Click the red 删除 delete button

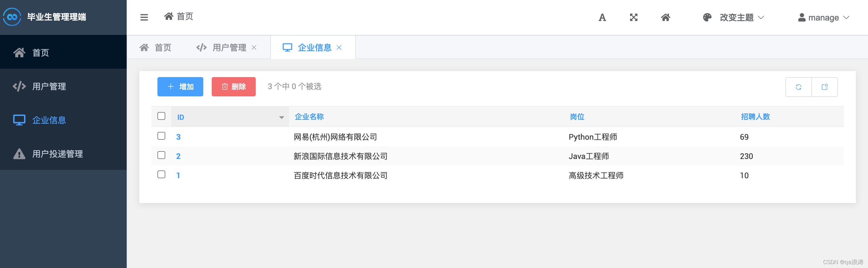click(233, 87)
